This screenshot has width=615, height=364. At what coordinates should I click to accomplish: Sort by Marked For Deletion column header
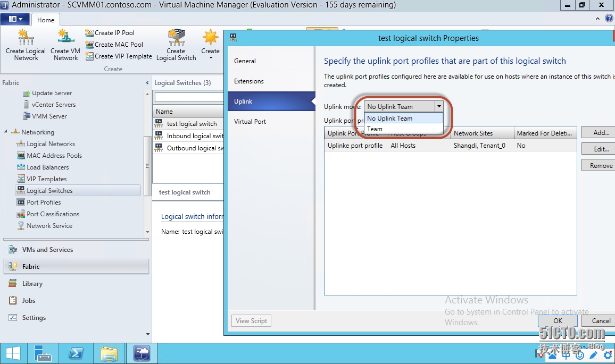coord(545,133)
